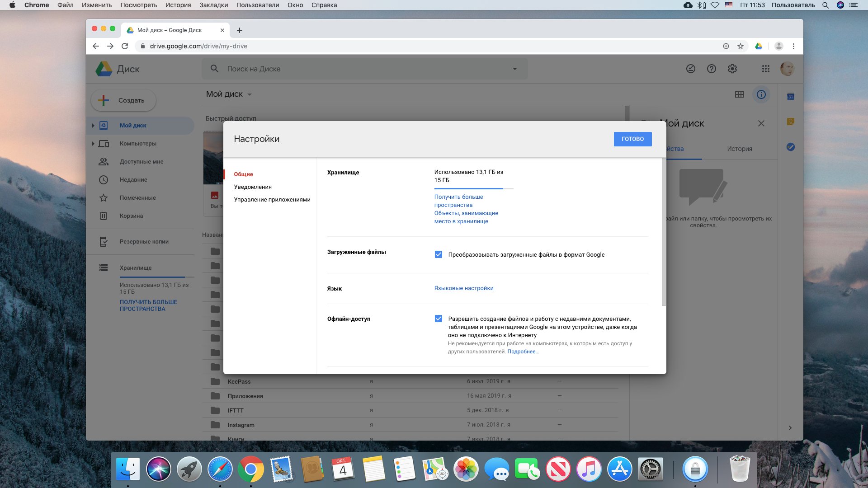Open the Chrome three-dot menu
The image size is (868, 488).
pos(793,46)
